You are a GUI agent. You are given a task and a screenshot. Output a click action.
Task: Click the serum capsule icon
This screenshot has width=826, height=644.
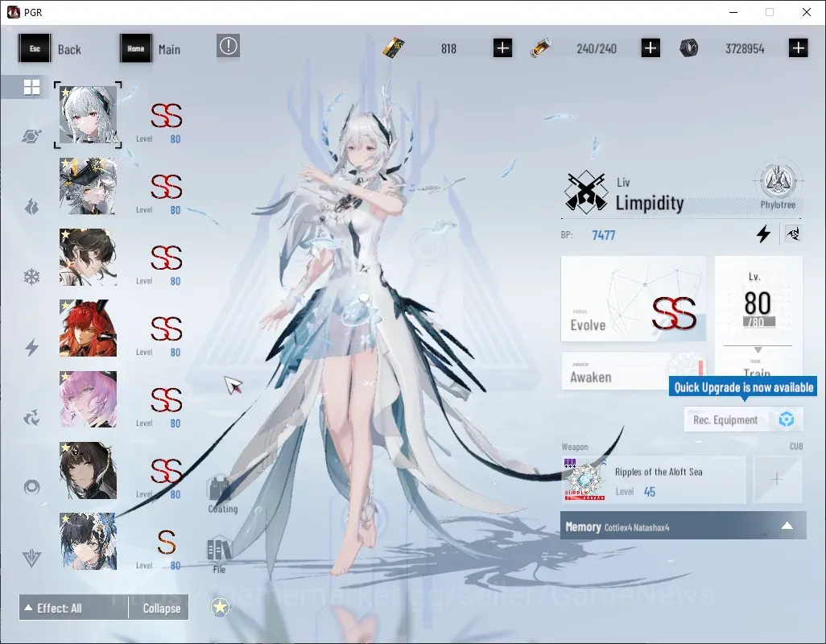[541, 48]
